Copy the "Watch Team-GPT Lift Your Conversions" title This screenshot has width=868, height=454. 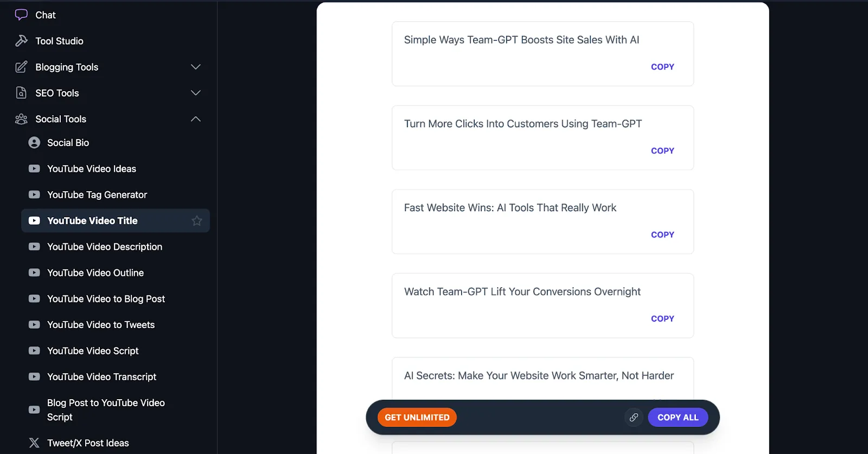662,319
